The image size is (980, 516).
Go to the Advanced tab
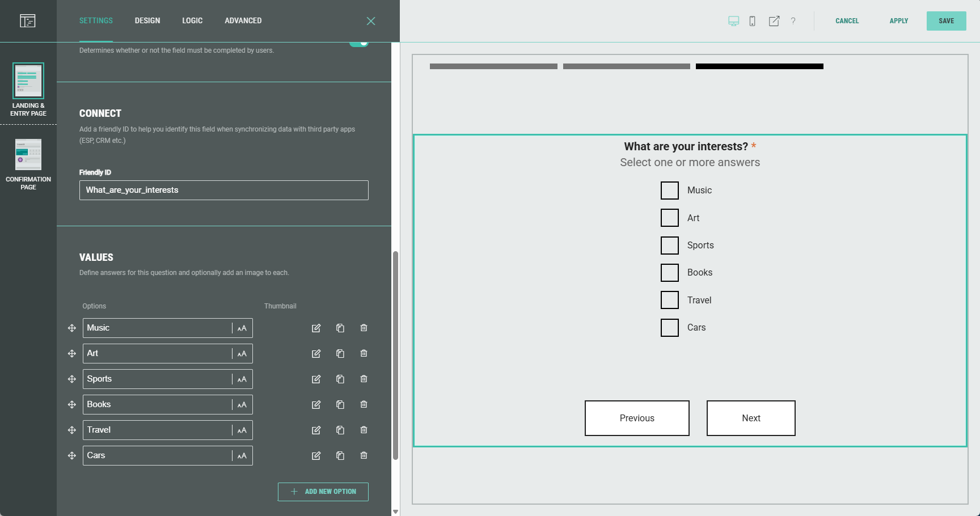243,21
